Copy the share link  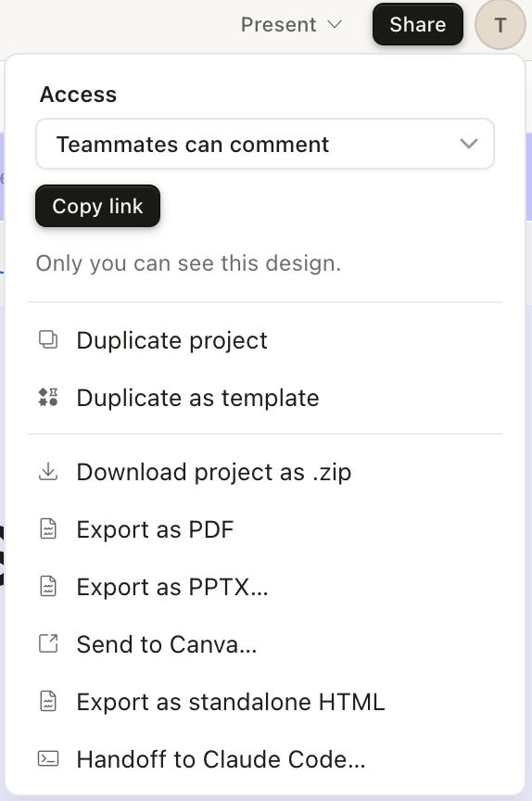click(x=97, y=206)
